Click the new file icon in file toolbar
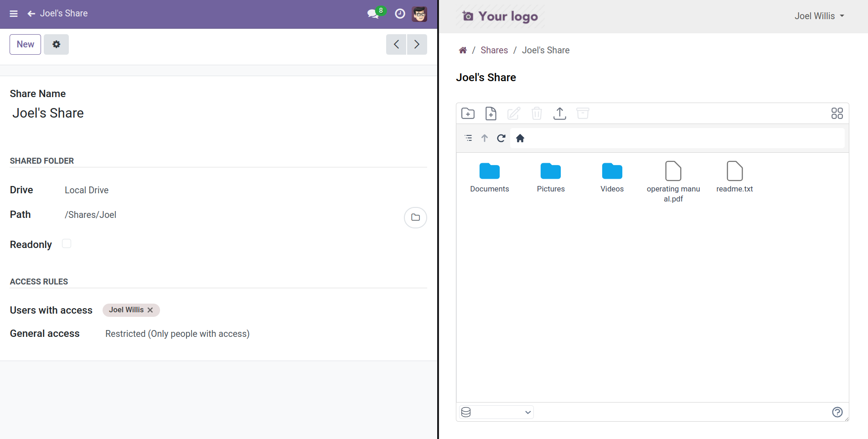 (491, 114)
